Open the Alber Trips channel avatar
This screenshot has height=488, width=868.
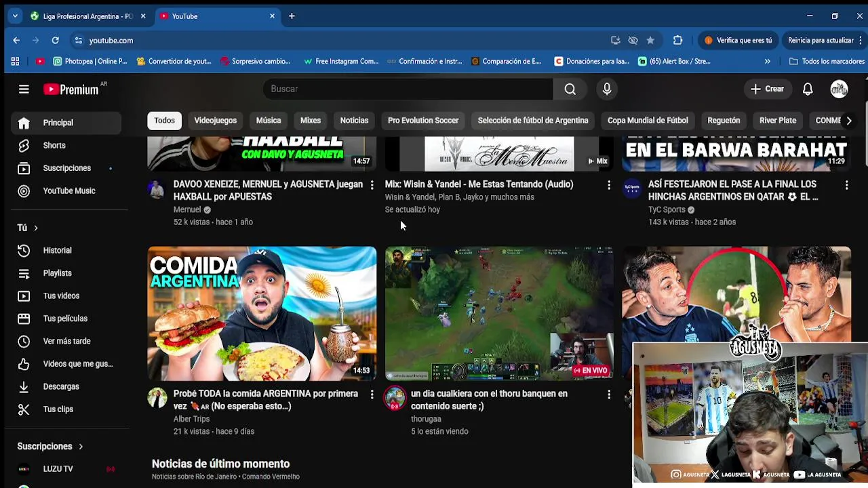pos(157,398)
